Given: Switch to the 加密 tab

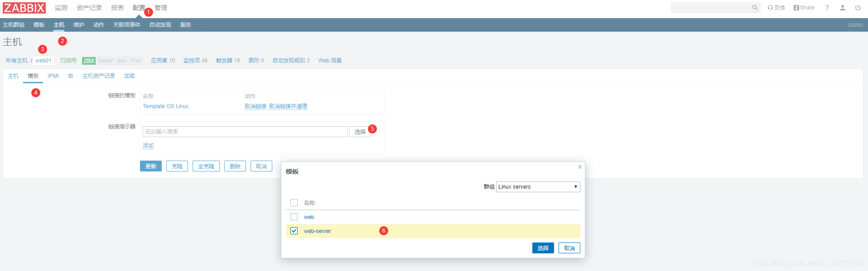Looking at the screenshot, I should pyautogui.click(x=130, y=76).
